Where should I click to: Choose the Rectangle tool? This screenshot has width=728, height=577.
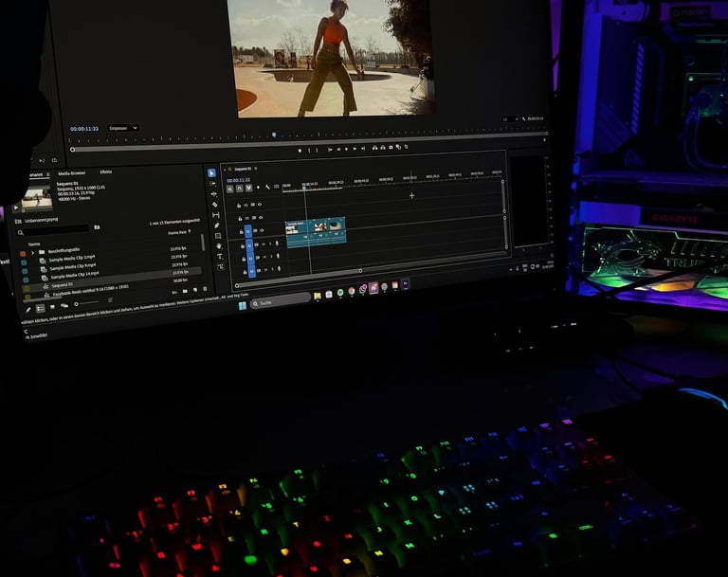(x=218, y=236)
